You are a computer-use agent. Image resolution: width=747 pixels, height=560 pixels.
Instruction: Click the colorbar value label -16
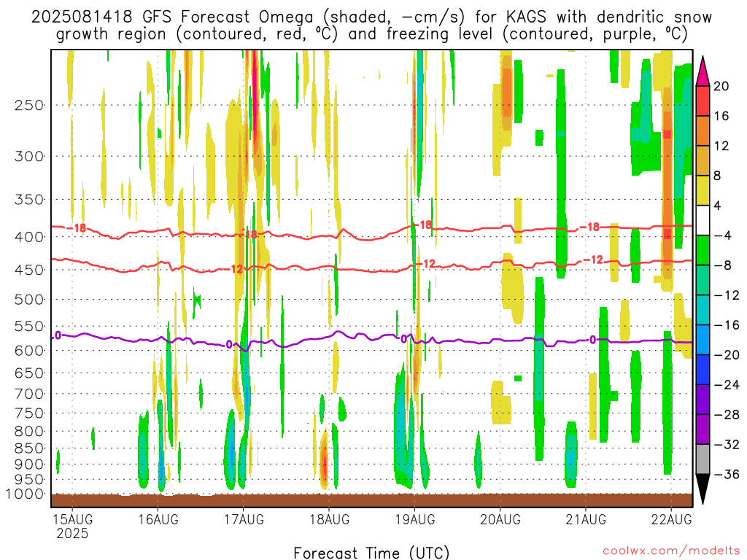(727, 325)
